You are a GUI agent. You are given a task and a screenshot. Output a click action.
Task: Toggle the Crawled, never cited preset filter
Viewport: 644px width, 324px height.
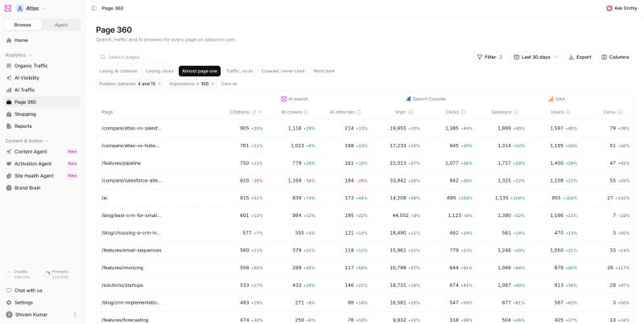(283, 71)
